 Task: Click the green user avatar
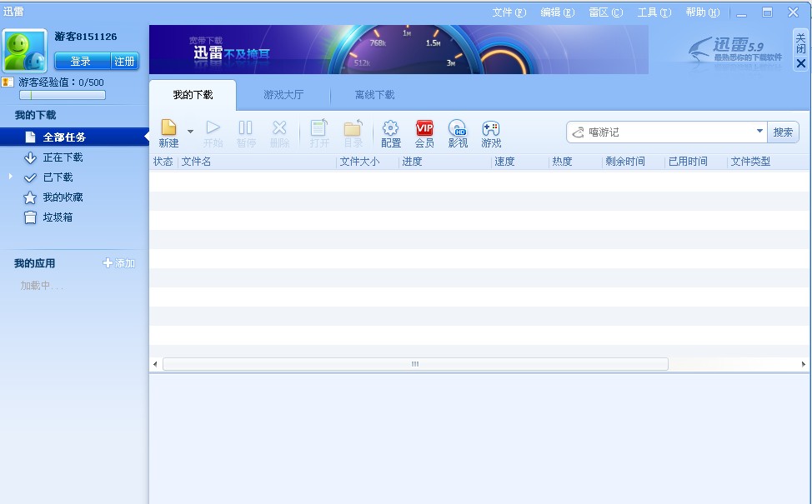[24, 50]
